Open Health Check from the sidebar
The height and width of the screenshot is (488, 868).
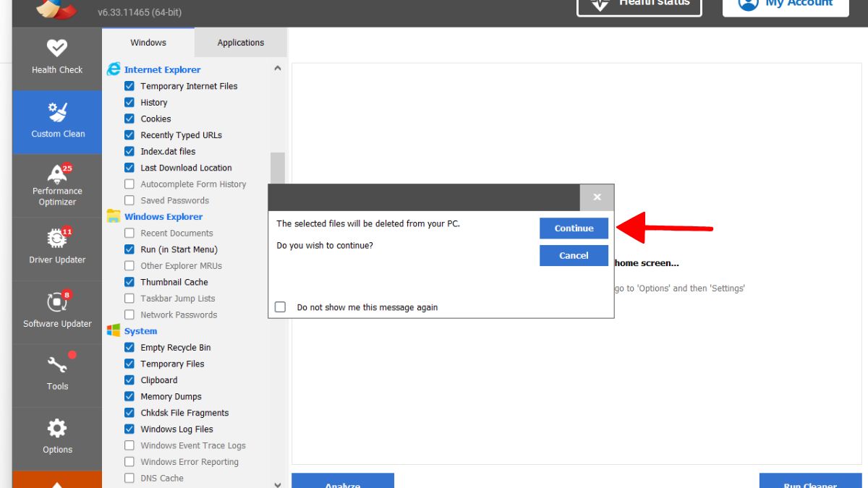click(x=57, y=58)
